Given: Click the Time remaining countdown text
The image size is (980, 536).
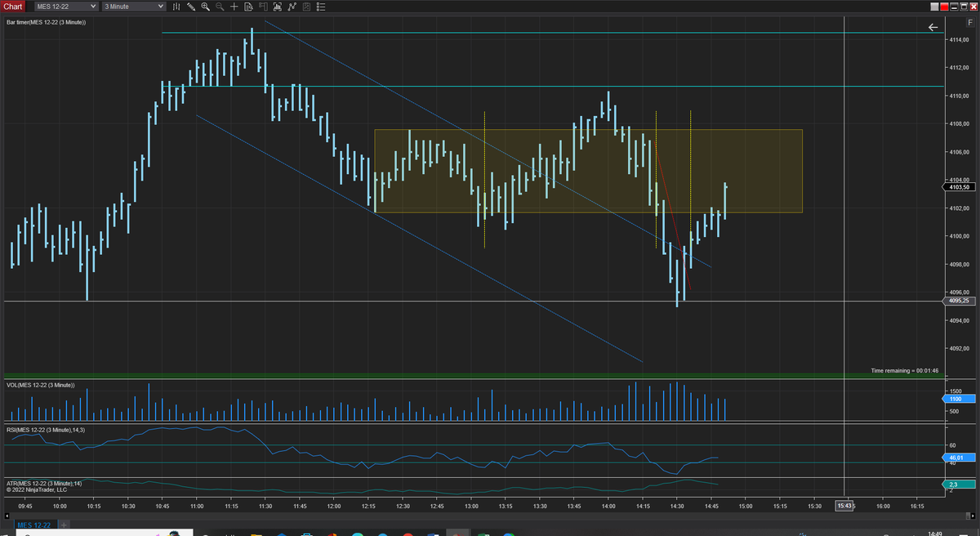Looking at the screenshot, I should (905, 371).
